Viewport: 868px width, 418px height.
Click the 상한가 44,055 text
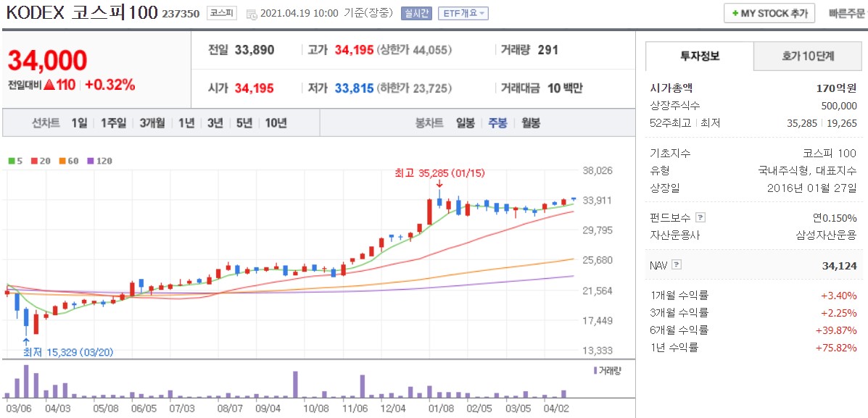coord(414,50)
